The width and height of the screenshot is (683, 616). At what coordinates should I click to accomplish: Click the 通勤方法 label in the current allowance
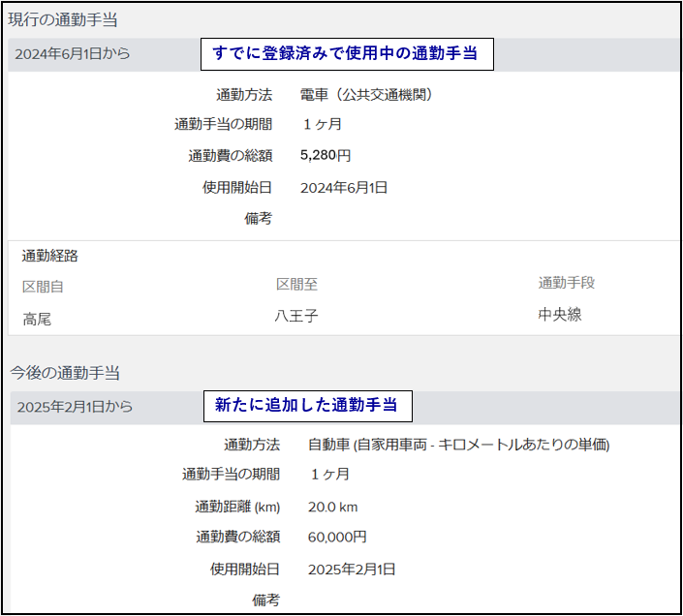click(x=244, y=95)
